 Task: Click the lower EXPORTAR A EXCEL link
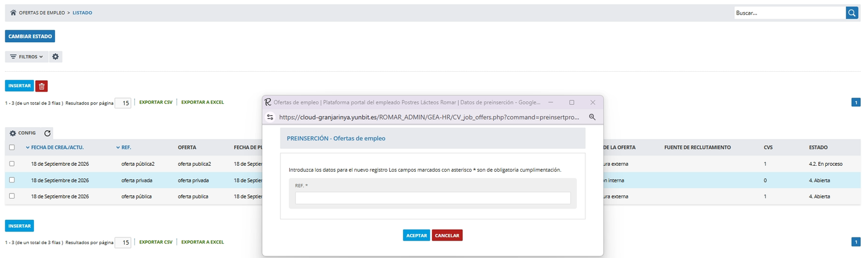pyautogui.click(x=203, y=242)
